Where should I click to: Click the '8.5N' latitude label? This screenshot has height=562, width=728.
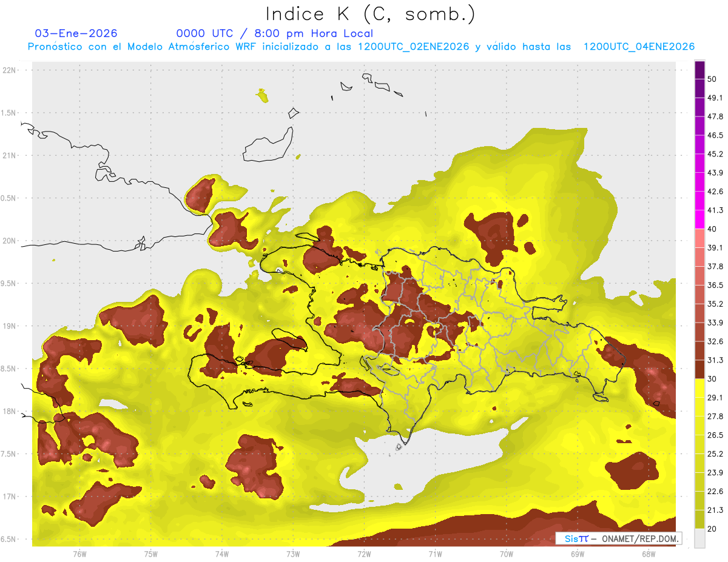pyautogui.click(x=8, y=369)
